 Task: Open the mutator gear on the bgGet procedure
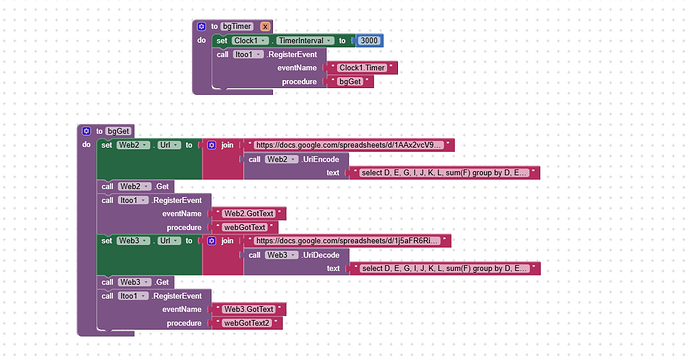tap(86, 131)
